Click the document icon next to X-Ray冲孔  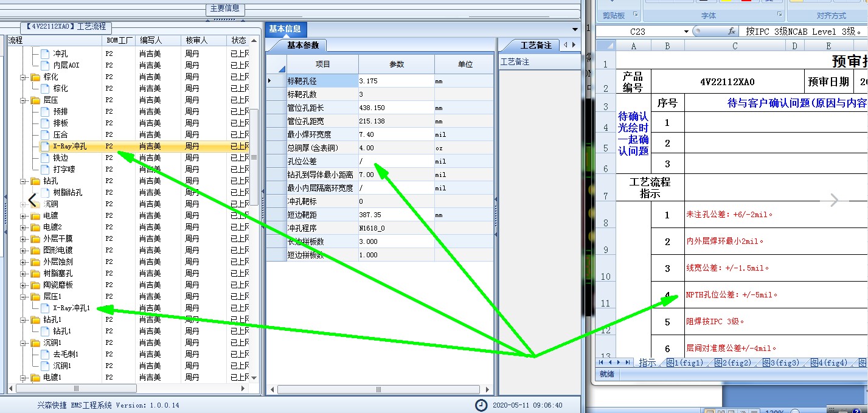coord(44,146)
